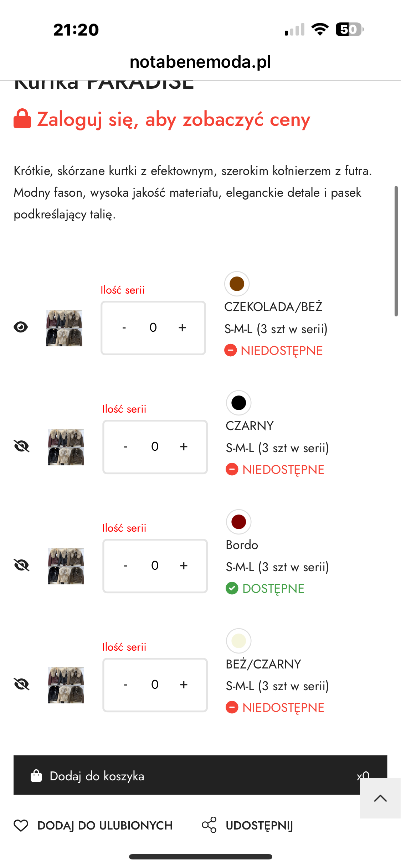Open jacket thumbnail in Bordo row
The image size is (401, 868).
click(66, 566)
